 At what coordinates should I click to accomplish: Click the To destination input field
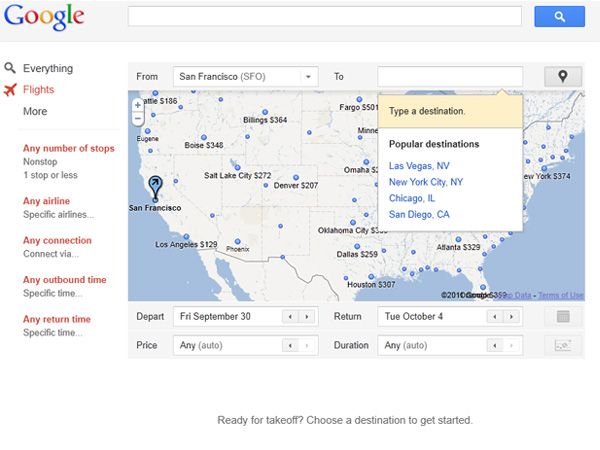pos(450,76)
